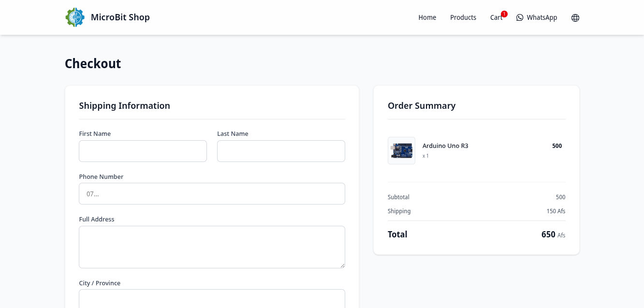The height and width of the screenshot is (308, 644).
Task: Click the Last Name label
Action: pyautogui.click(x=233, y=134)
